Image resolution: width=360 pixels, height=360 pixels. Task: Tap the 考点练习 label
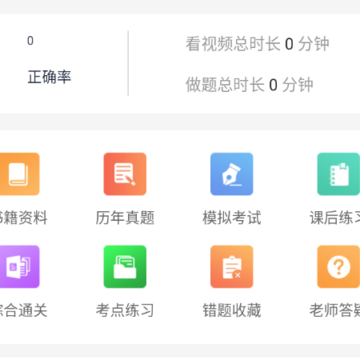tap(125, 311)
